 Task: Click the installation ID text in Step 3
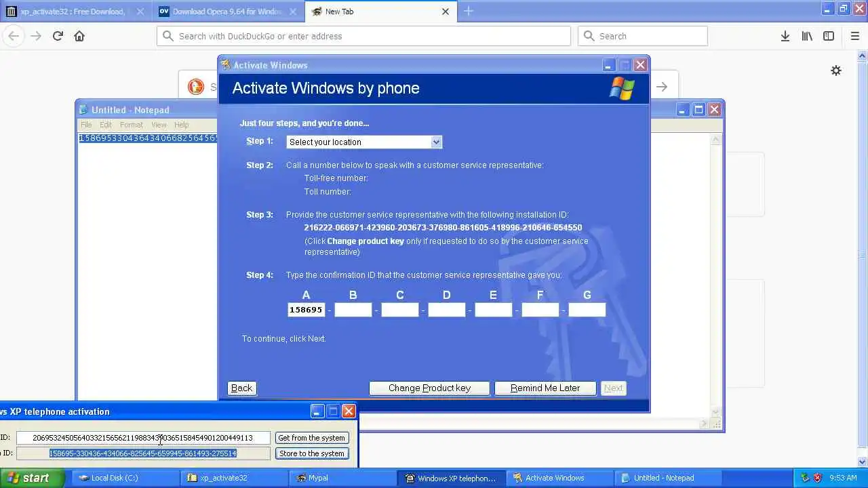443,228
